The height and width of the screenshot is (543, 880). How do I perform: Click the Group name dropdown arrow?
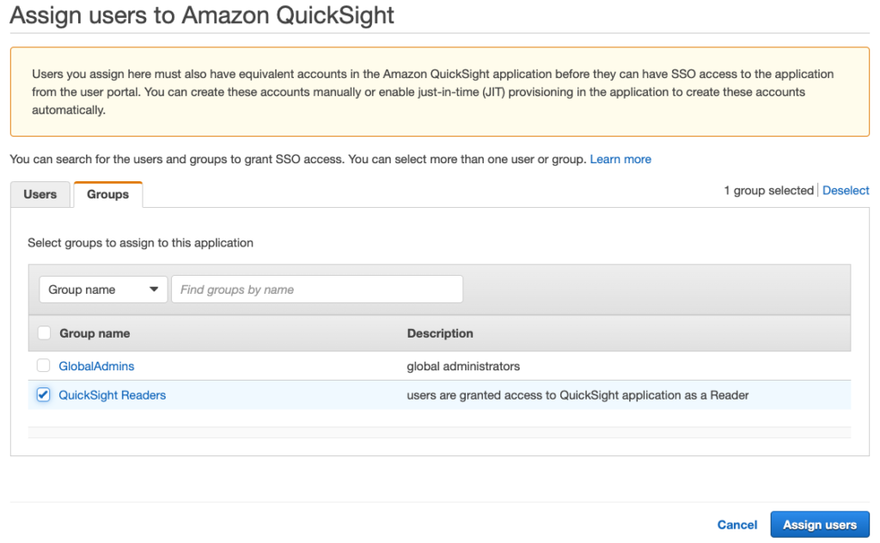point(154,290)
